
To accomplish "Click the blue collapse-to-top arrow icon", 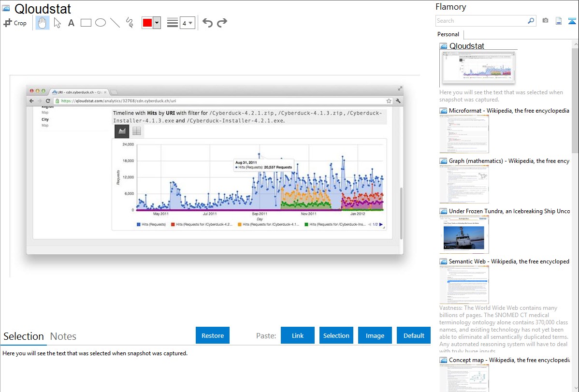I will pyautogui.click(x=572, y=21).
